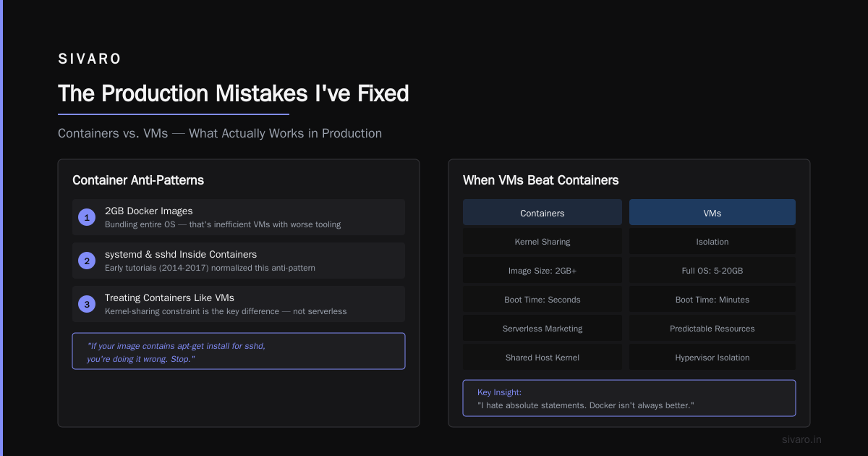This screenshot has height=456, width=868.
Task: Click the "Kernel Sharing" table cell
Action: pyautogui.click(x=542, y=241)
